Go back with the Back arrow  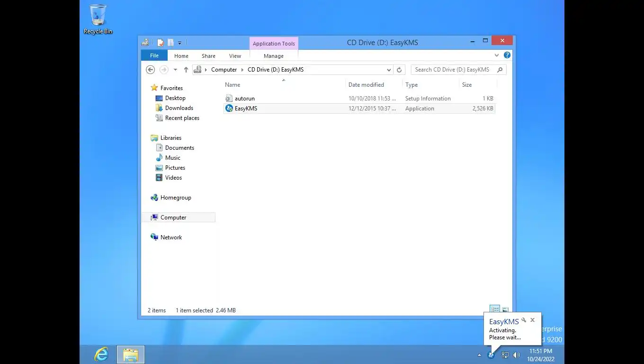(x=151, y=70)
